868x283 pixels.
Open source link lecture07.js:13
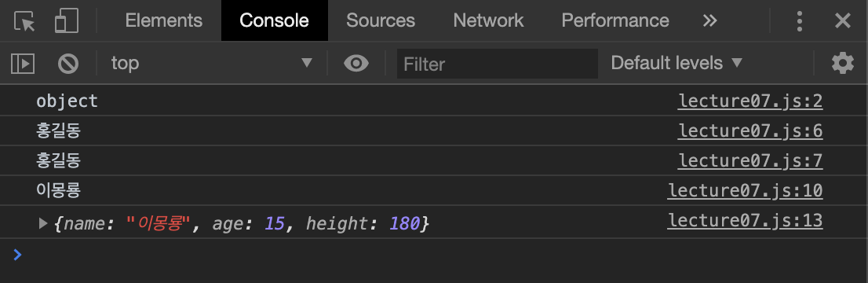tap(745, 221)
